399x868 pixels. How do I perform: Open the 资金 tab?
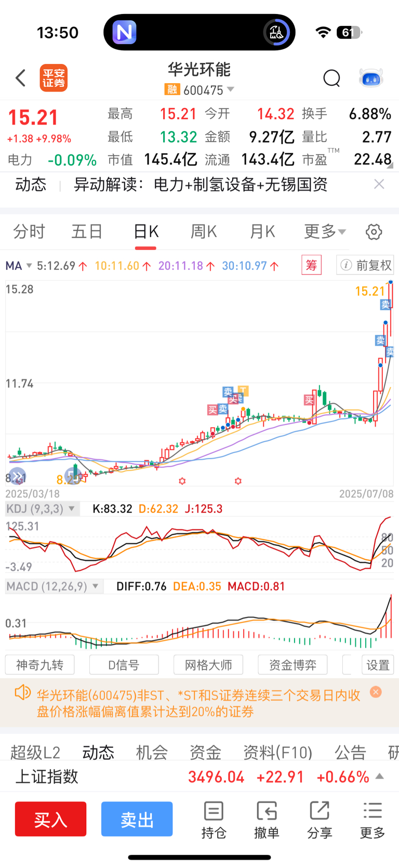click(205, 752)
